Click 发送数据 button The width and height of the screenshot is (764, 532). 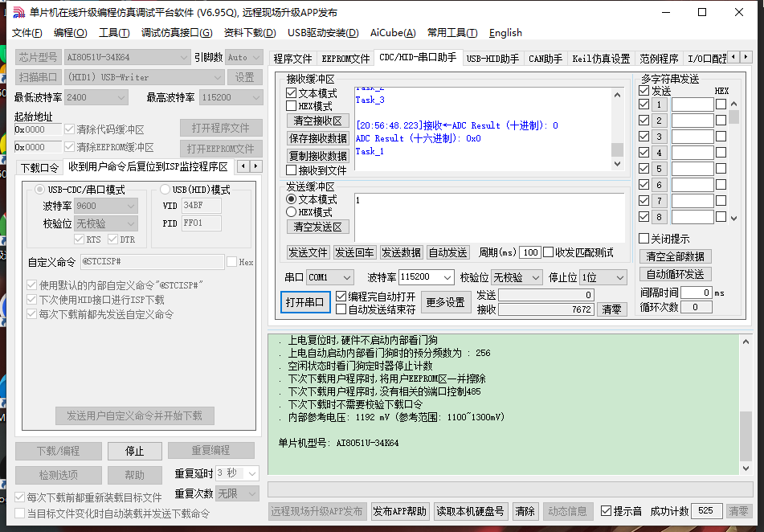(x=401, y=252)
